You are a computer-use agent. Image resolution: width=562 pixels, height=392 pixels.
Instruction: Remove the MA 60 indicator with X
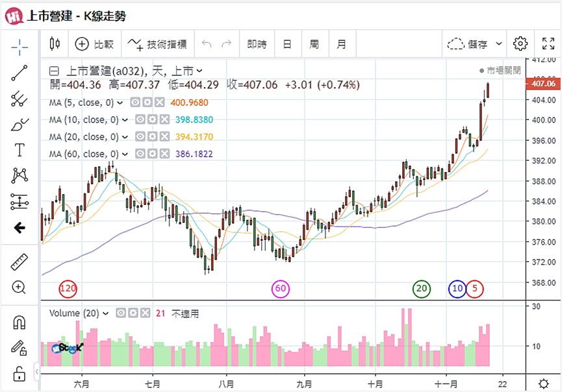pyautogui.click(x=164, y=154)
